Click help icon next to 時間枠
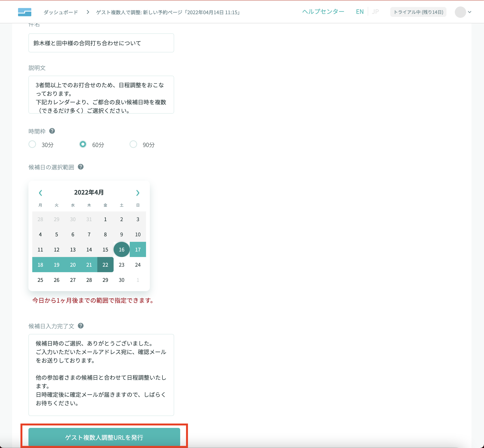 pos(52,131)
